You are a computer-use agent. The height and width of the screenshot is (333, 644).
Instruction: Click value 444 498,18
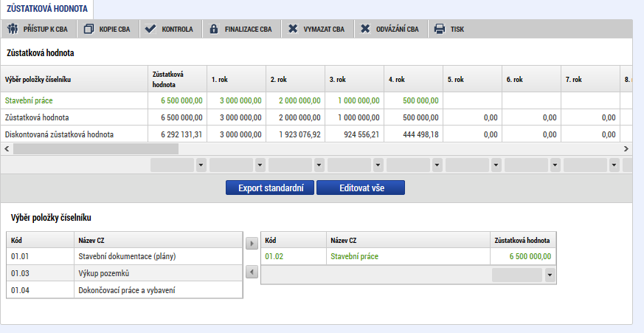pos(420,134)
